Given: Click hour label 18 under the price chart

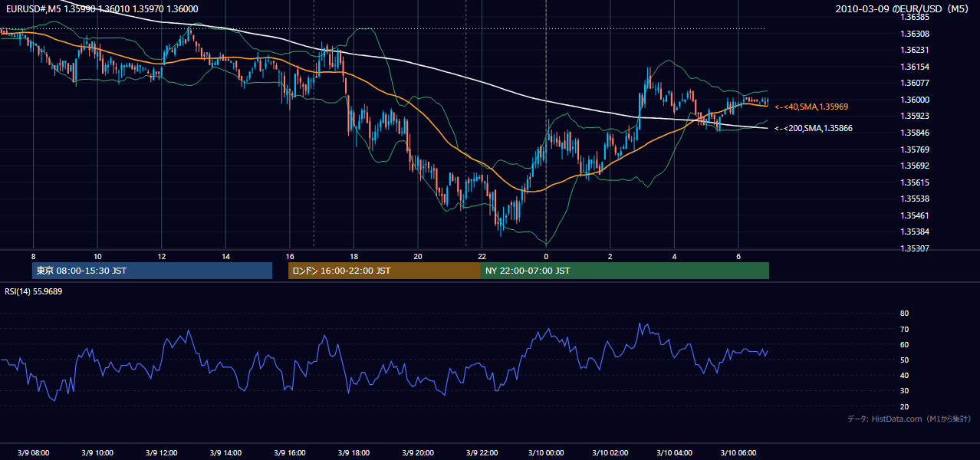Looking at the screenshot, I should (x=354, y=256).
